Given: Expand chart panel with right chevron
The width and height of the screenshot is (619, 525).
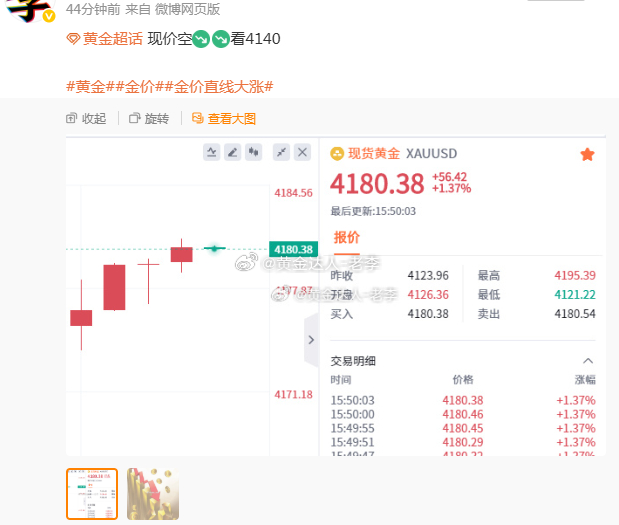Looking at the screenshot, I should [x=311, y=340].
